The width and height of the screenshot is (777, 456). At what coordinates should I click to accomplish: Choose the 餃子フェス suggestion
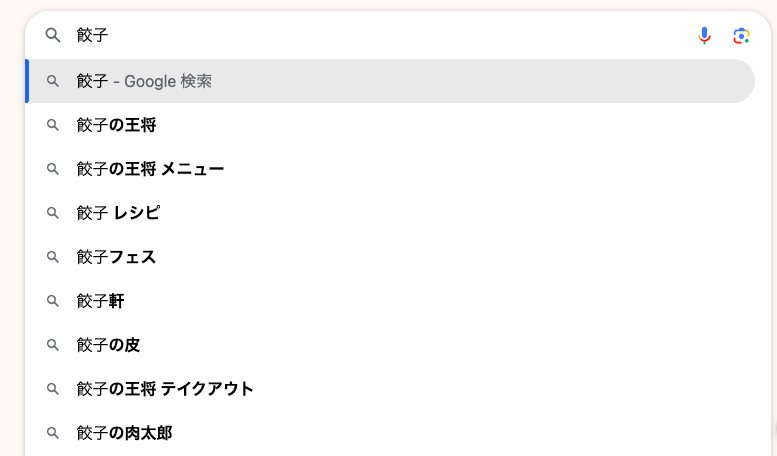click(x=390, y=257)
